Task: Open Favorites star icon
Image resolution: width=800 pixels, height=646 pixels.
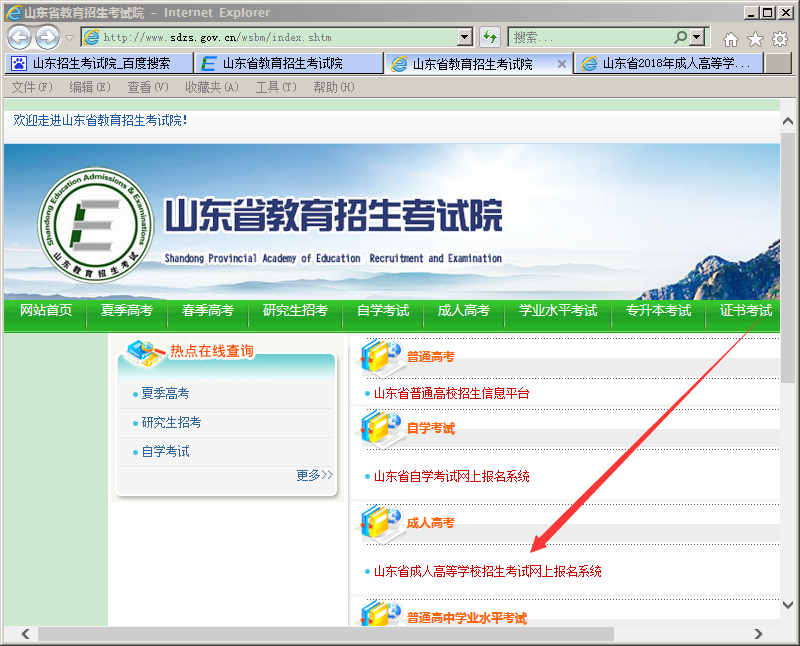Action: point(755,39)
